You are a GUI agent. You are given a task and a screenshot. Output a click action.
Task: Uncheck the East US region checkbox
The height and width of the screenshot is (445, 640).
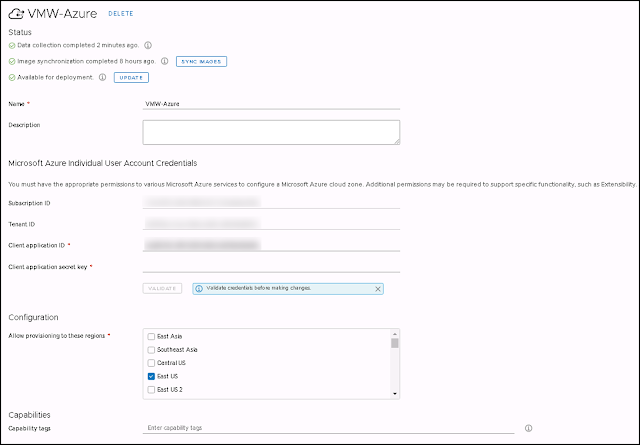pos(151,376)
